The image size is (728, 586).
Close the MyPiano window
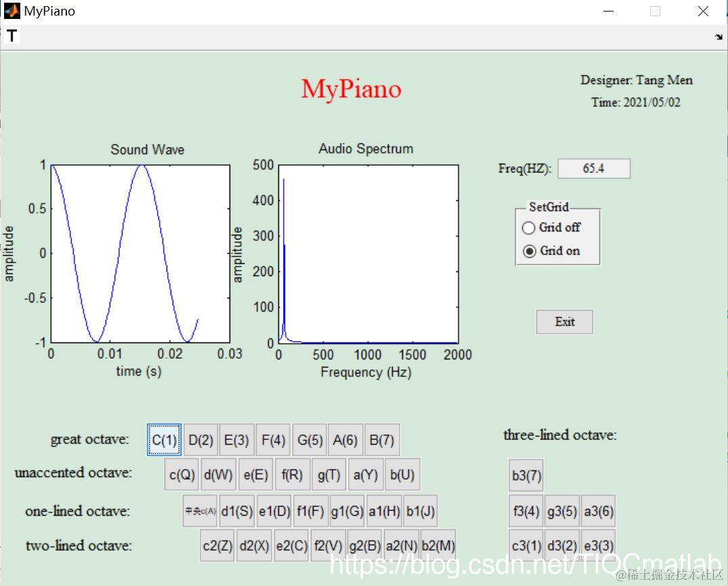point(704,11)
